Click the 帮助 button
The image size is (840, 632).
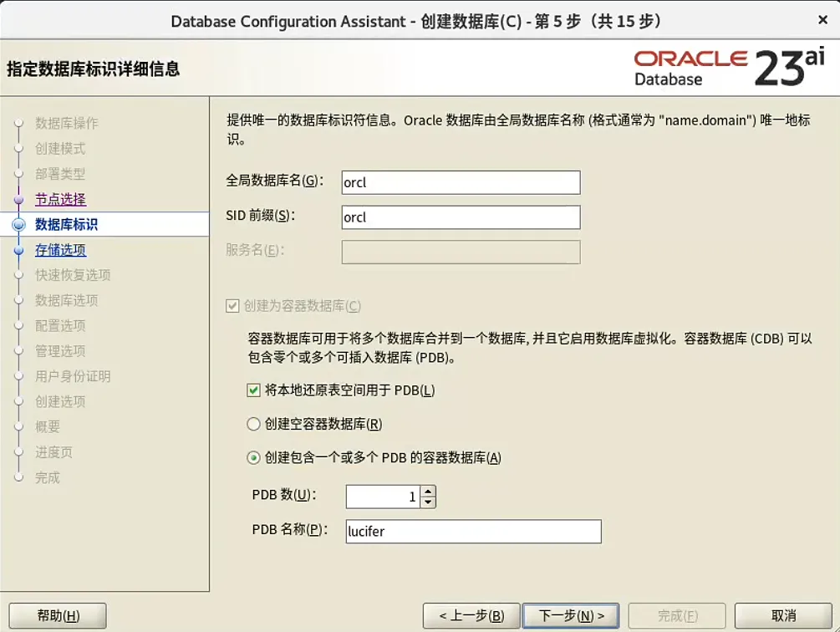56,615
